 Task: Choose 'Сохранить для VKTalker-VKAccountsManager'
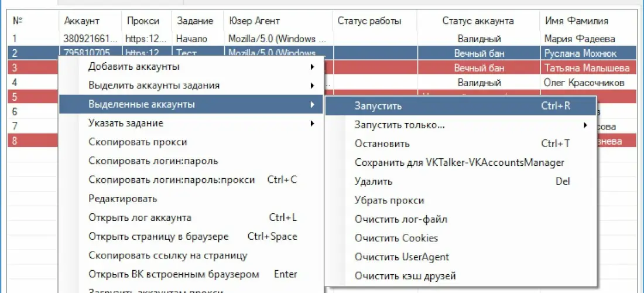click(x=460, y=163)
